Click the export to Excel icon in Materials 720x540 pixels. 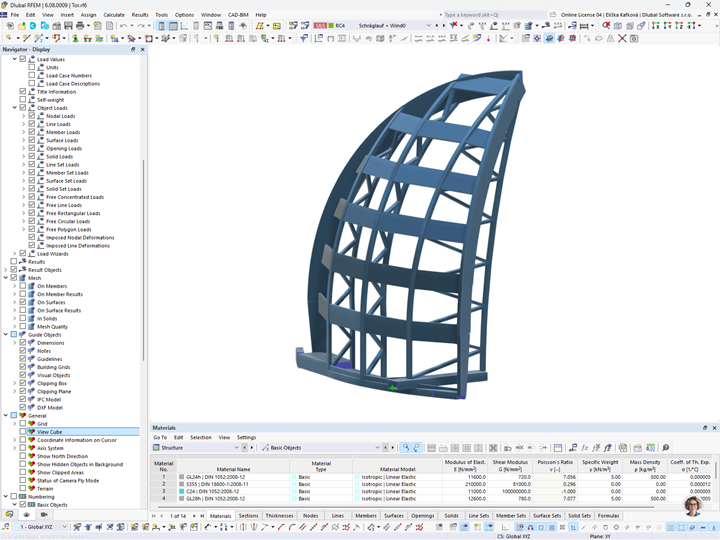pos(623,448)
